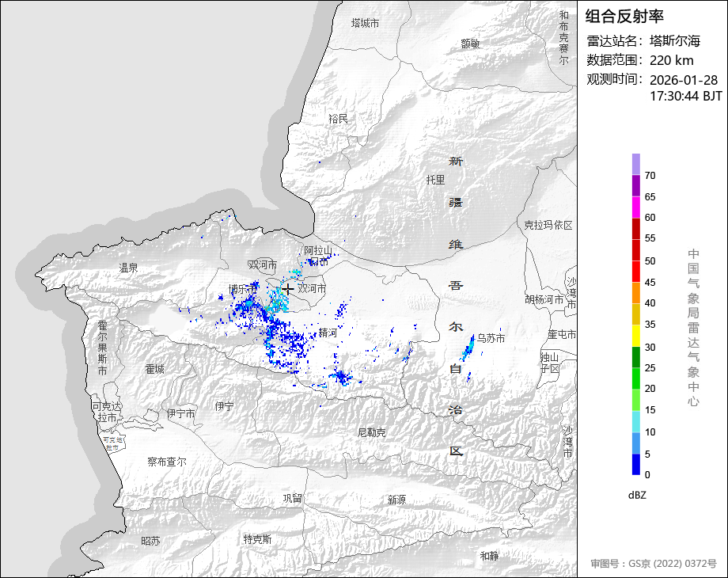
Task: Click the 巩留 map label
Action: coord(293,499)
